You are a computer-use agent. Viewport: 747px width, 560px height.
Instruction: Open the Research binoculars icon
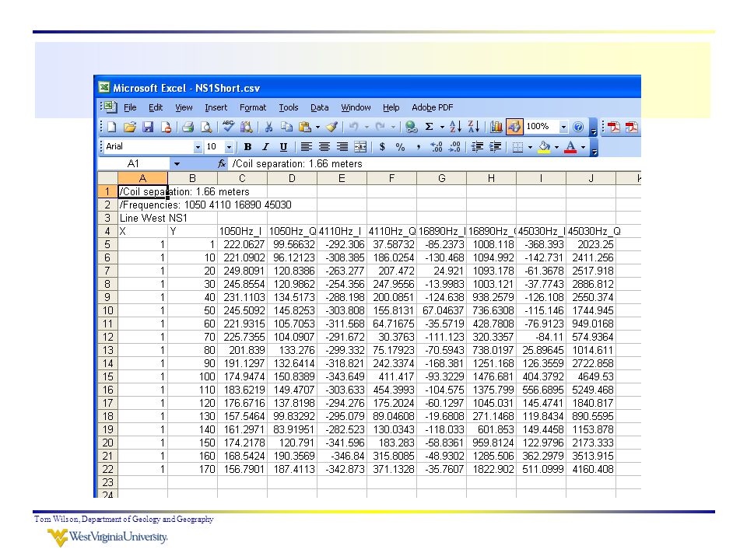point(247,127)
